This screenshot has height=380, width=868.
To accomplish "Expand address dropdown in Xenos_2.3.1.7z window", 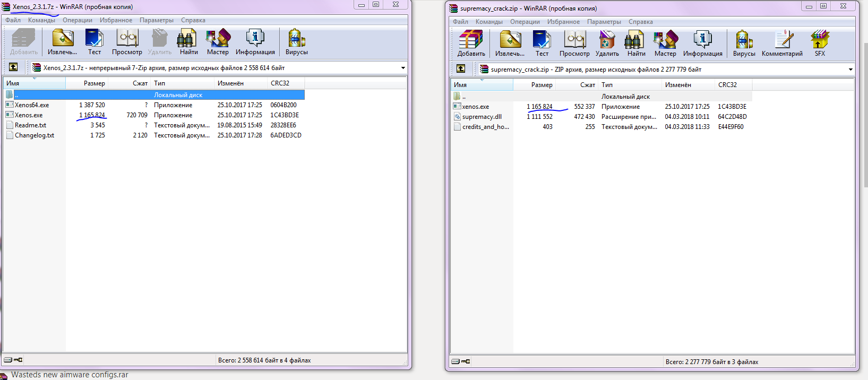I will click(403, 68).
